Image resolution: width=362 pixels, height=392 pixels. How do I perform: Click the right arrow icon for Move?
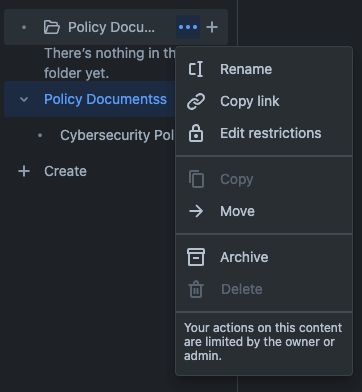click(196, 211)
